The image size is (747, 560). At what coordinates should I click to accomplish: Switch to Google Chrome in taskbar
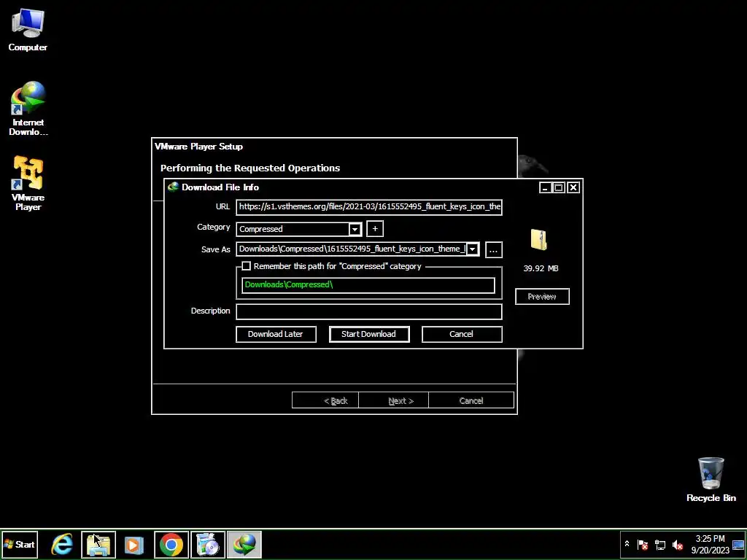[x=171, y=544]
